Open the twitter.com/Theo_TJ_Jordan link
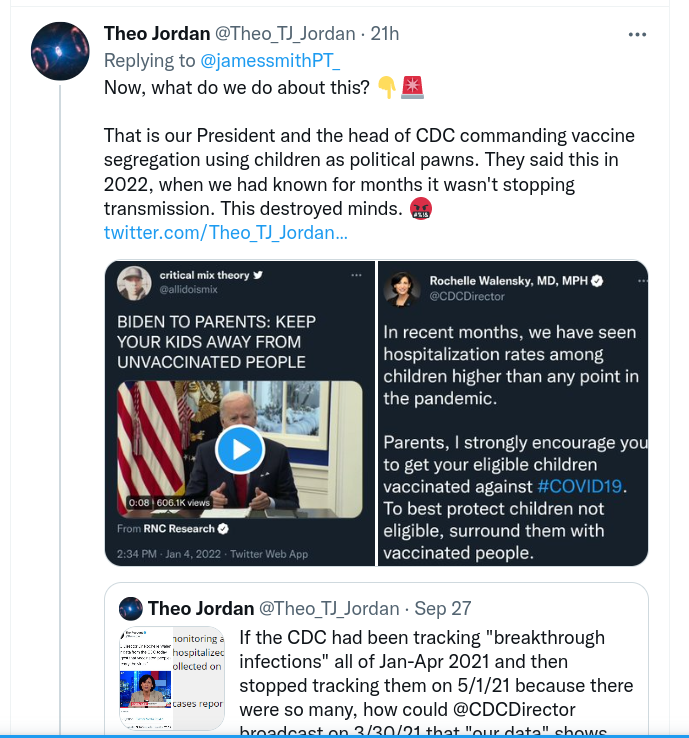Screen dimensions: 689x738 (226, 233)
